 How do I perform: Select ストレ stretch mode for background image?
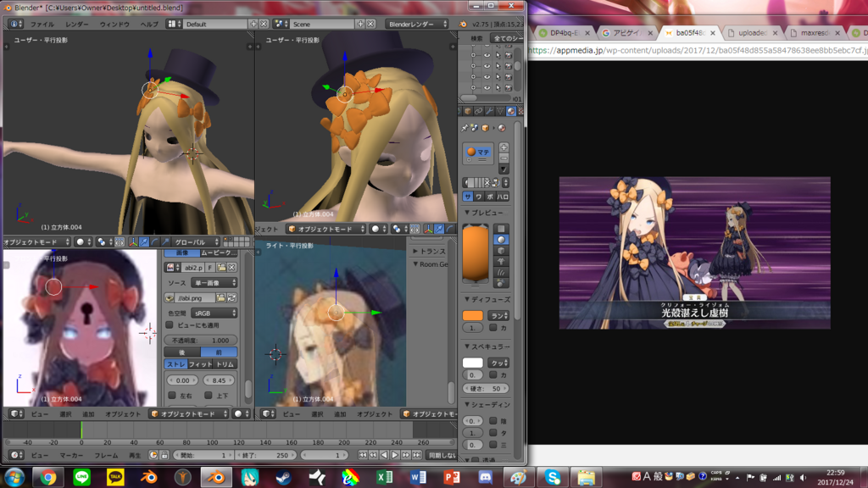point(176,364)
